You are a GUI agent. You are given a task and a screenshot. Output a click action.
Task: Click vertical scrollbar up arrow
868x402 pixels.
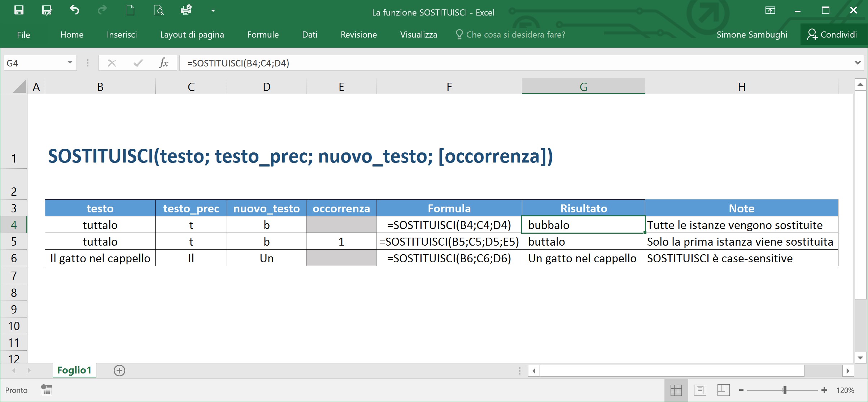click(x=860, y=85)
